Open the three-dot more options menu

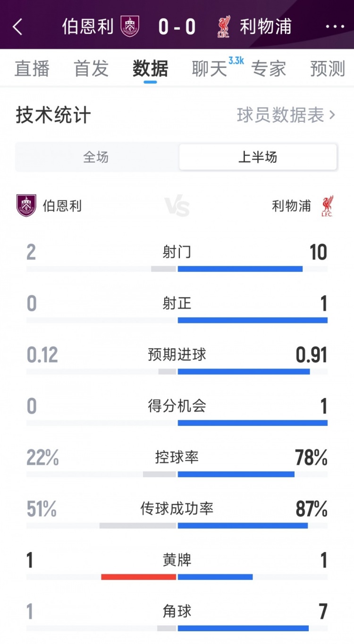335,27
